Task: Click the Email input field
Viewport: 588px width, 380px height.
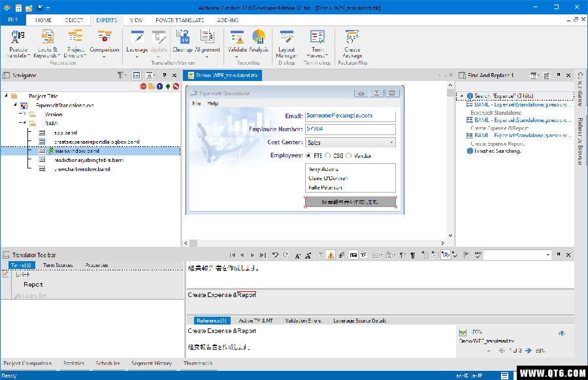Action: pyautogui.click(x=350, y=116)
